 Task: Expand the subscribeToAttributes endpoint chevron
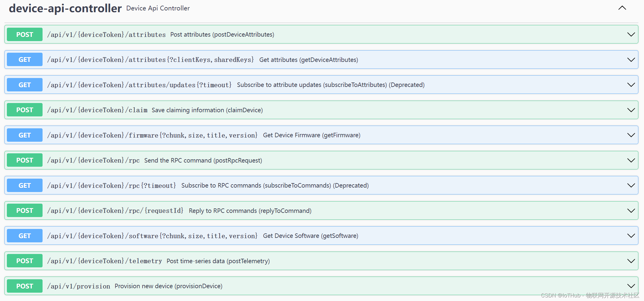coord(631,85)
